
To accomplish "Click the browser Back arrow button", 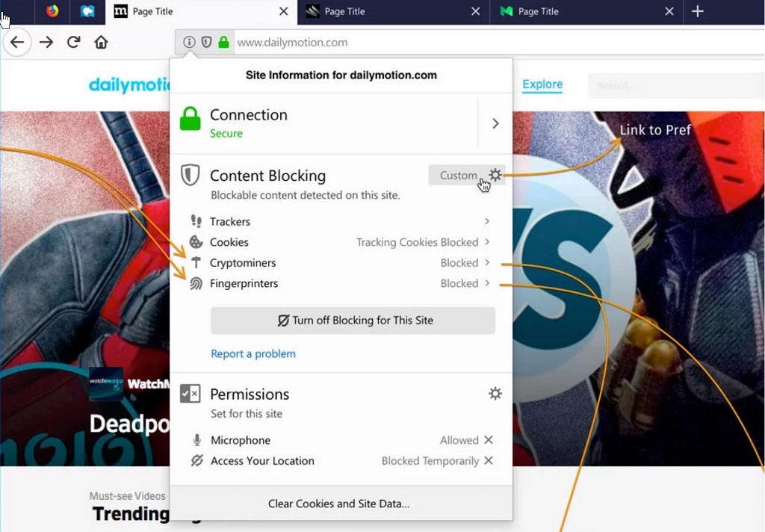I will [18, 43].
